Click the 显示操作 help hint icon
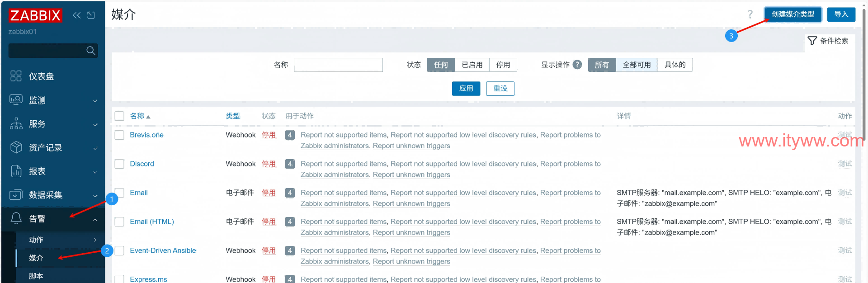 tap(577, 65)
